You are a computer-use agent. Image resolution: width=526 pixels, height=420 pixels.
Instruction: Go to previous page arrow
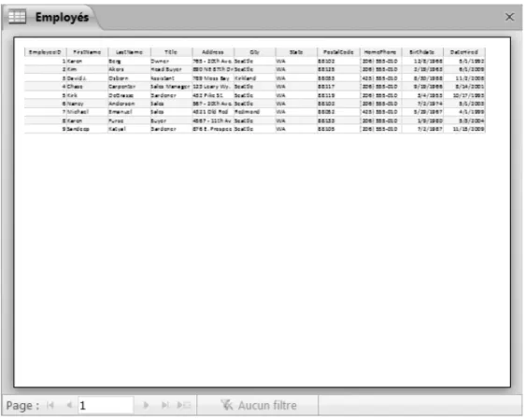pyautogui.click(x=69, y=405)
